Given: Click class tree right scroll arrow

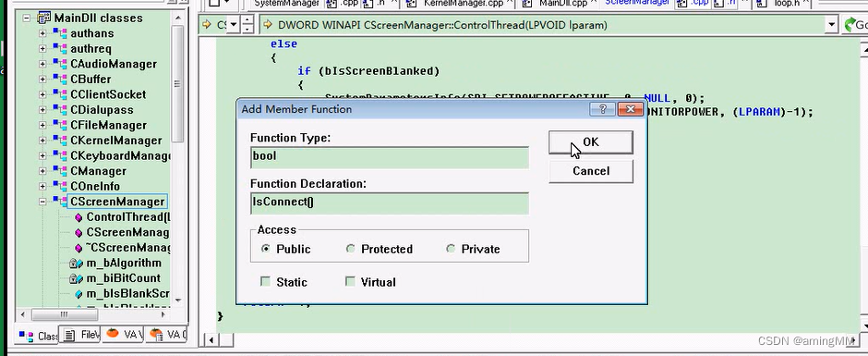Looking at the screenshot, I should [x=163, y=314].
